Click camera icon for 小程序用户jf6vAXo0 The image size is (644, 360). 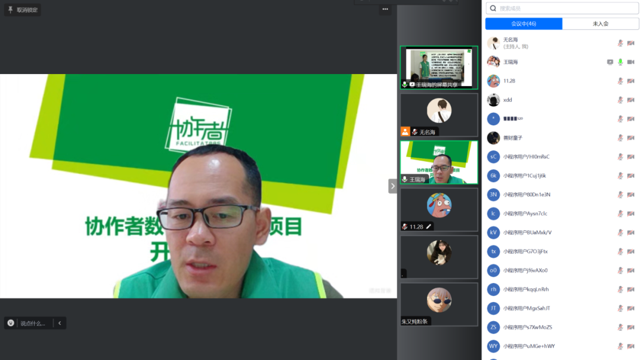pyautogui.click(x=631, y=270)
